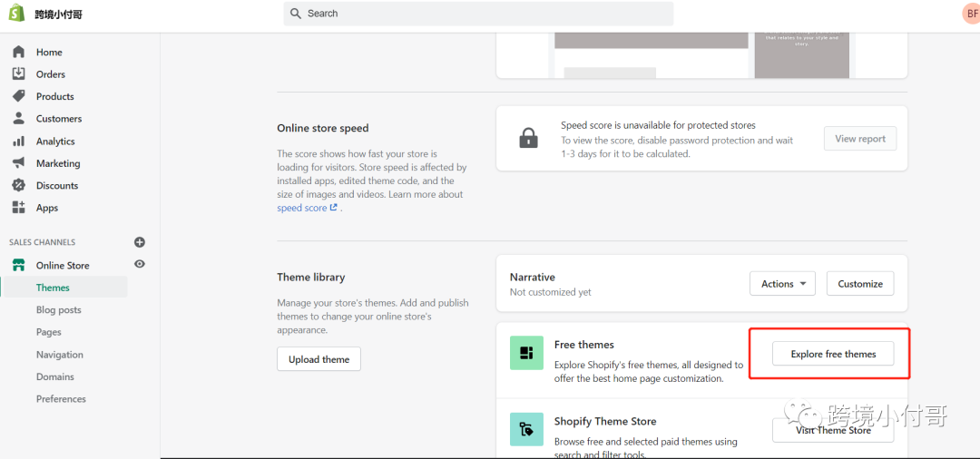Open the Customers section

(x=59, y=119)
